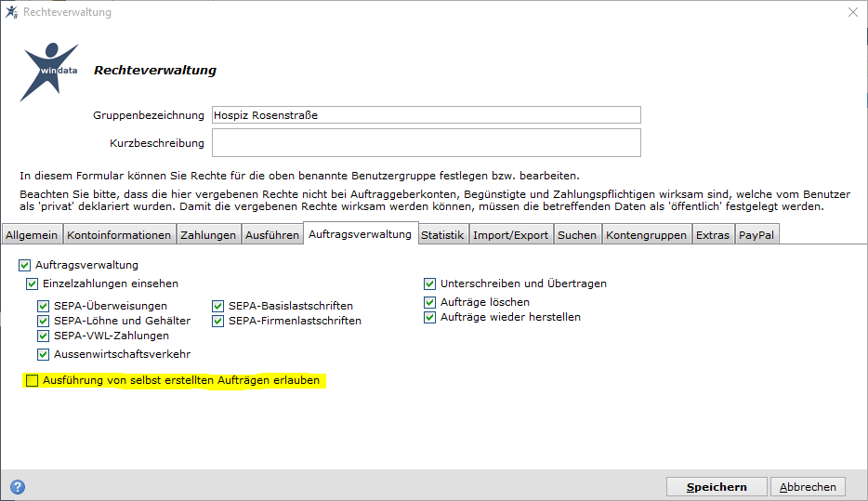Uncheck SEPA-Firmenlastschriften

218,321
